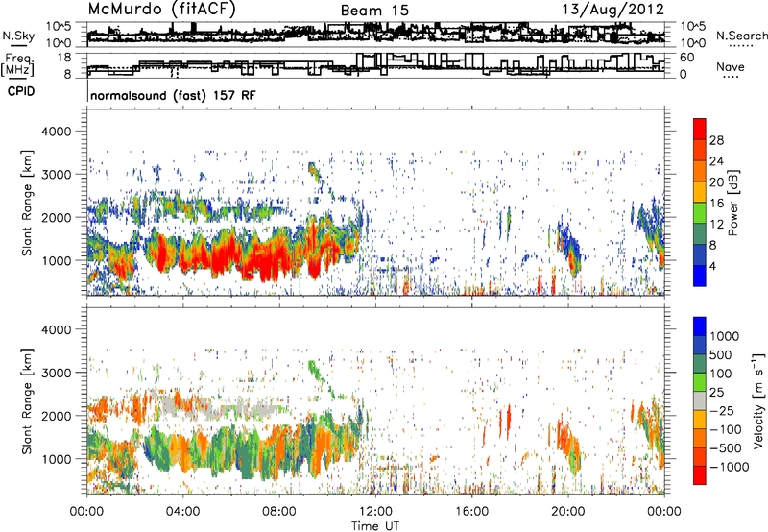Click the '-25' tick on Velocity colorbar
Image resolution: width=768 pixels, height=532 pixels.
722,410
